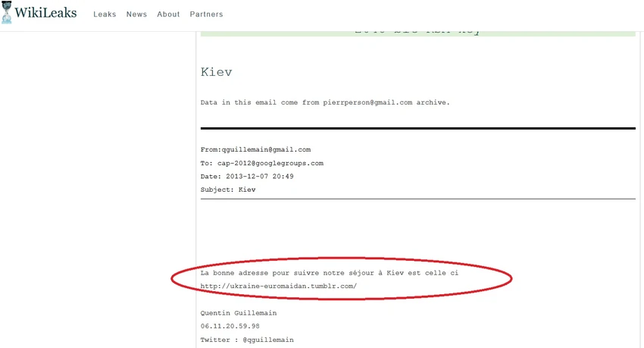Click the green RSA key banner

tap(417, 33)
